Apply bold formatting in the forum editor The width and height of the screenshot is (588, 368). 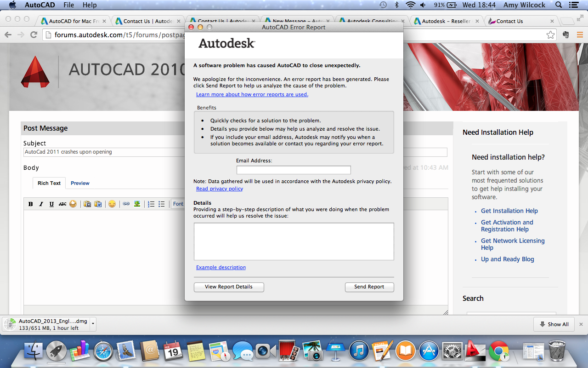tap(31, 204)
